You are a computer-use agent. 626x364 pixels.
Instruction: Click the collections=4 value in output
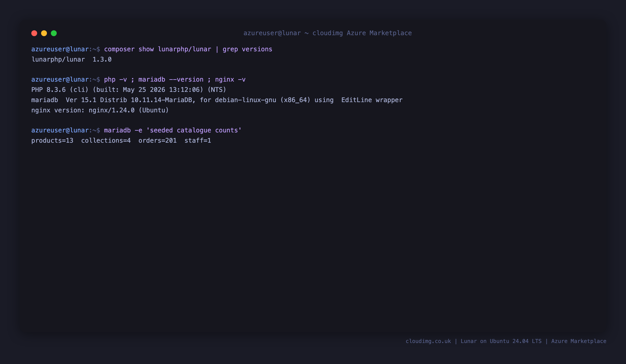(x=106, y=141)
